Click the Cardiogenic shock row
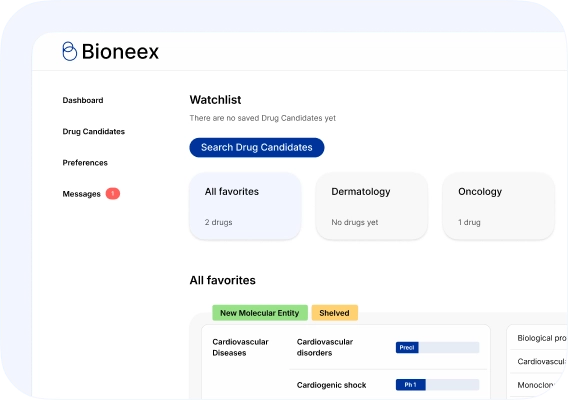This screenshot has height=400, width=568. (388, 385)
